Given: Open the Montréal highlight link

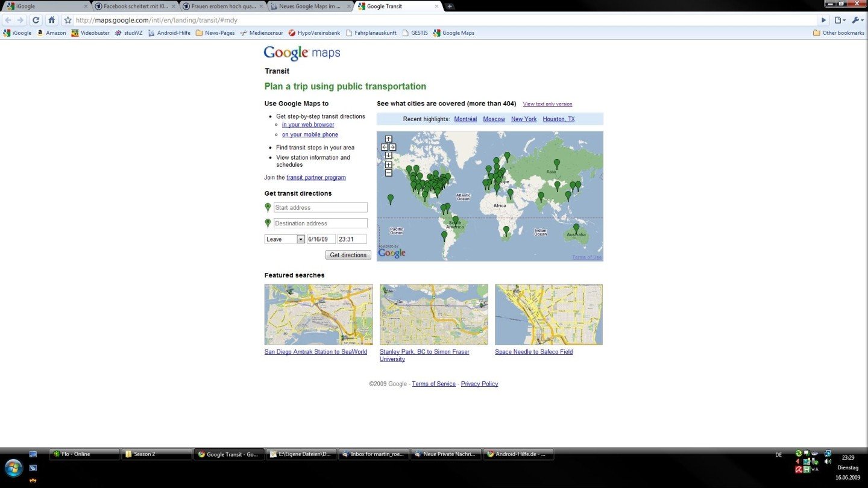Looking at the screenshot, I should pos(465,119).
